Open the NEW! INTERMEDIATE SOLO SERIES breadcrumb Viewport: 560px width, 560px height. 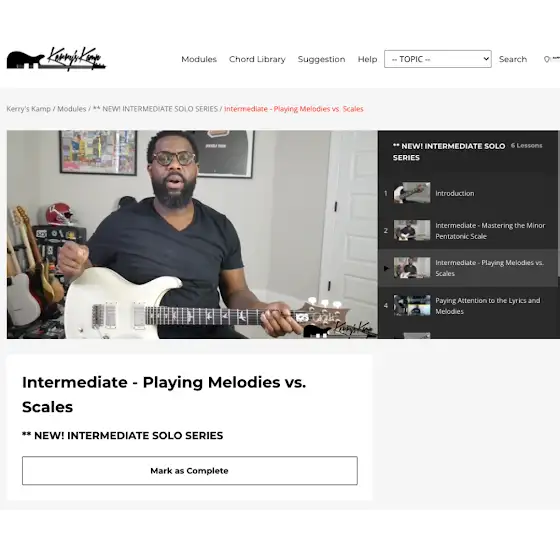[x=155, y=109]
